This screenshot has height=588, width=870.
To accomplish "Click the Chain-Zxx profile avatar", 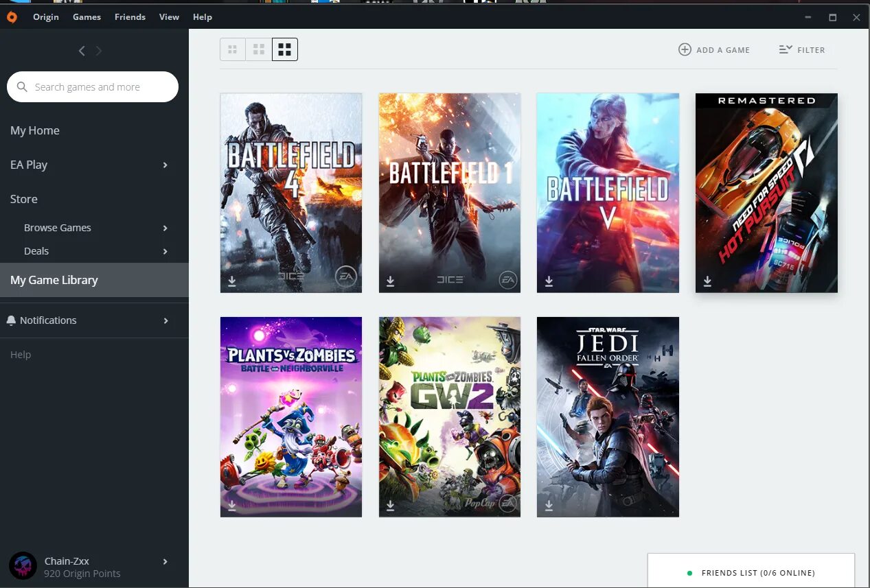I will [23, 565].
